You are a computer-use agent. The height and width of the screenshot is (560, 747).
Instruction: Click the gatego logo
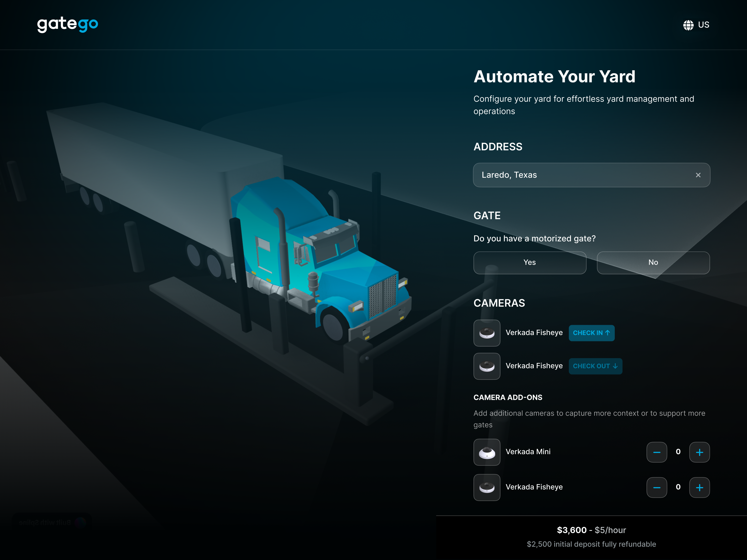point(67,25)
